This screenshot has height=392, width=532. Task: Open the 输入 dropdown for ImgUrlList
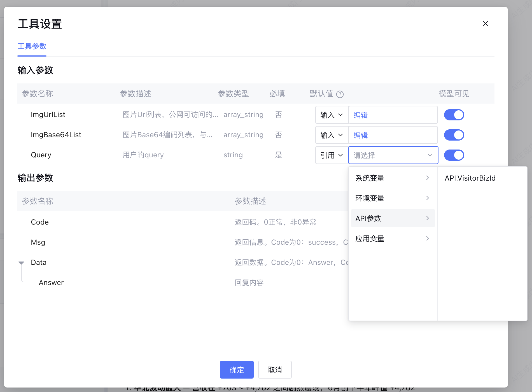click(332, 115)
